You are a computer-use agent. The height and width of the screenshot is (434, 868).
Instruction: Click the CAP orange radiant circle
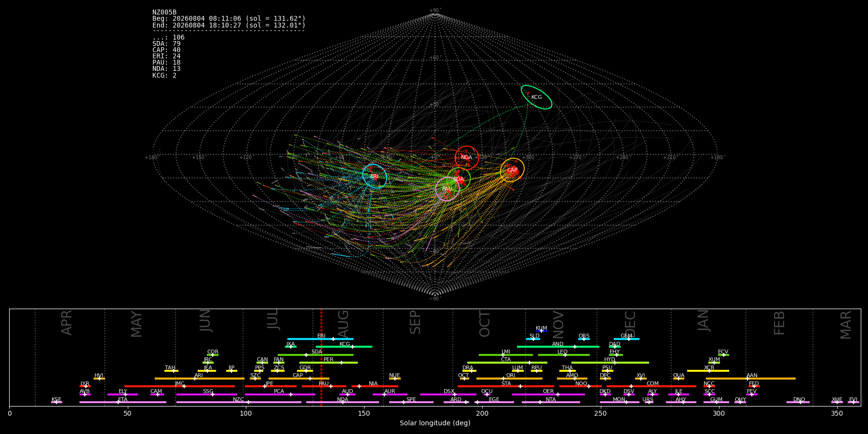coord(512,170)
